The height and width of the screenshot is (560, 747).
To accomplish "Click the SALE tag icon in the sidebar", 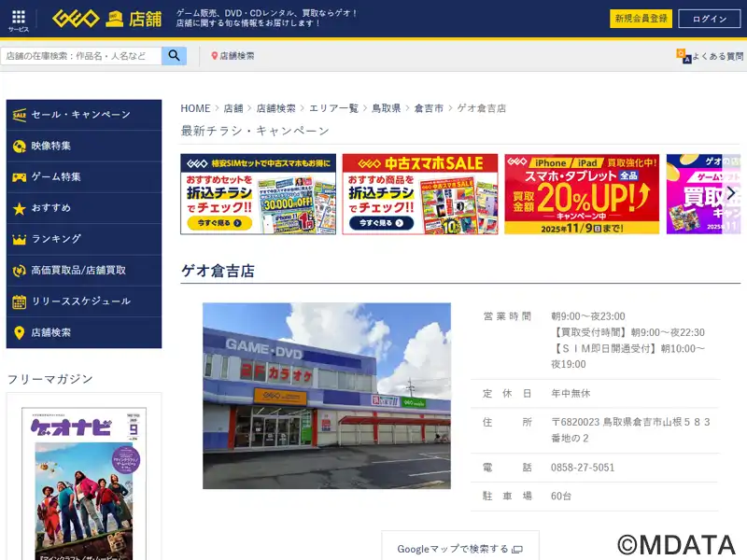I will [19, 115].
